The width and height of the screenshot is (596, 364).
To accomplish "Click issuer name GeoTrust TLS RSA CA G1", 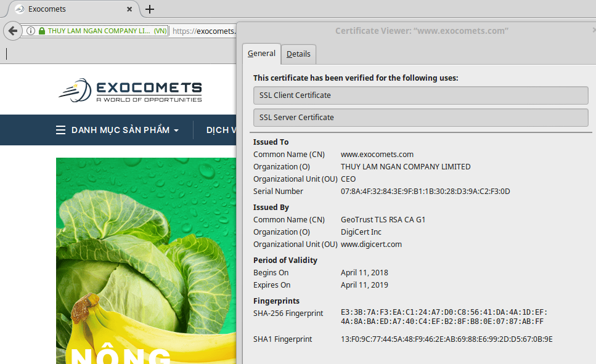I will [x=383, y=220].
